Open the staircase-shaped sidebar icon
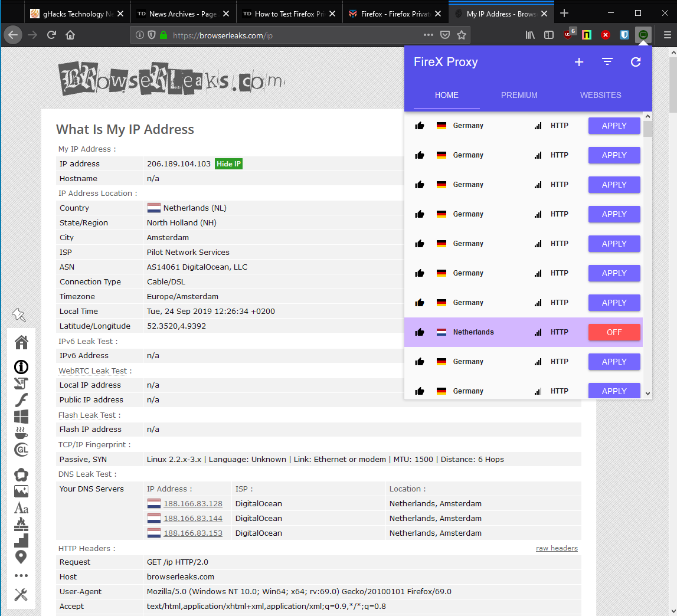Screen dimensions: 677x616 click(21, 540)
